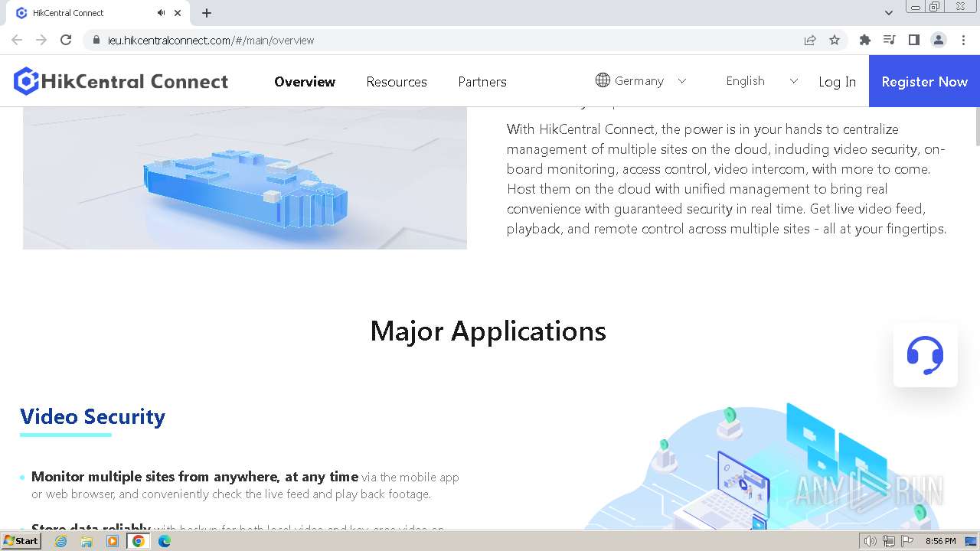Open the media control icon in toolbar
This screenshot has width=980, height=551.
click(x=890, y=40)
